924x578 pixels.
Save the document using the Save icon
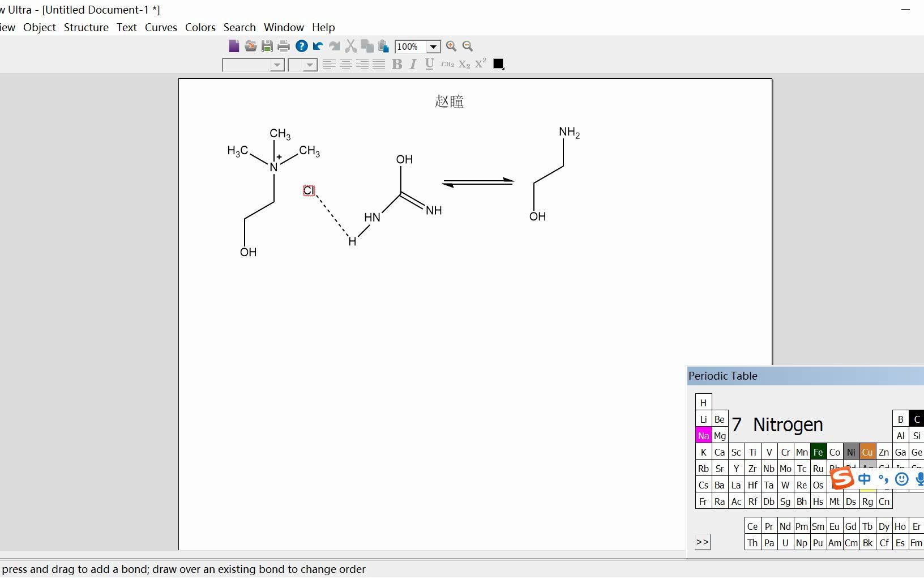click(267, 46)
